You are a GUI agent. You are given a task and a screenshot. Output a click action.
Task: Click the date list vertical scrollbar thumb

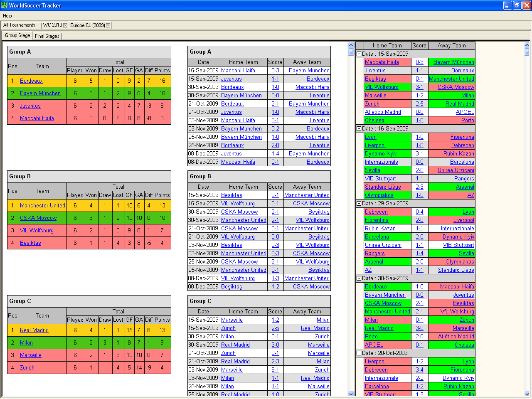527,52
